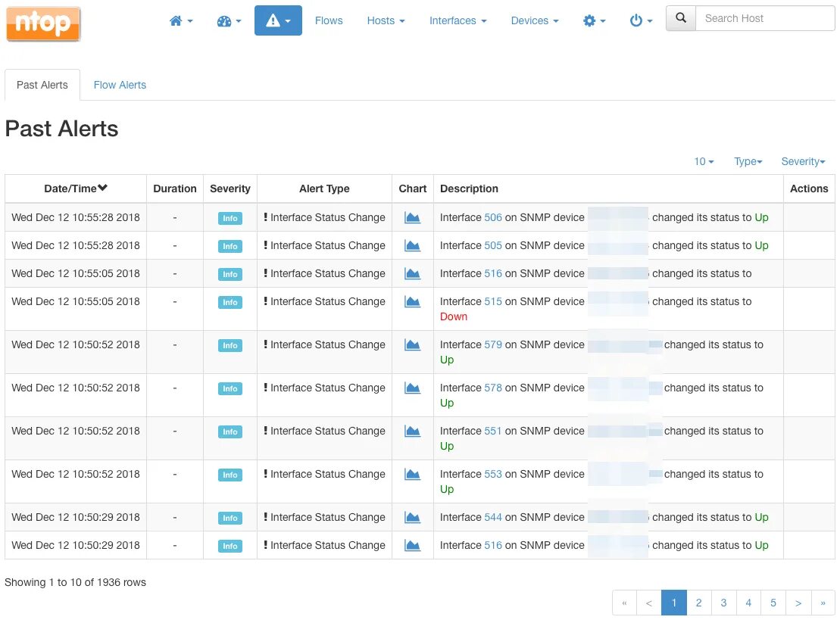Click the 'Showing 1 to 10 of 1936 rows' text

76,582
